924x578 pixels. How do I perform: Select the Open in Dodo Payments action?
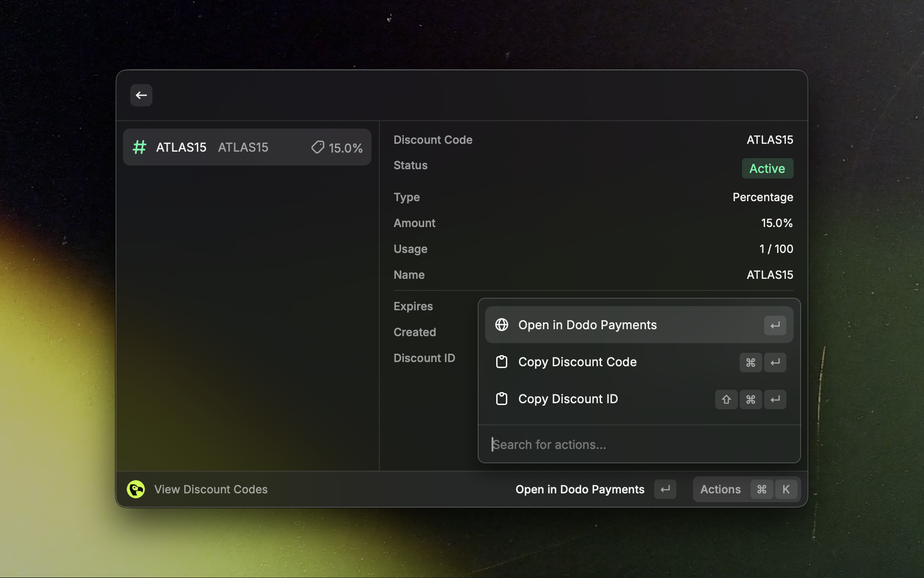click(587, 325)
